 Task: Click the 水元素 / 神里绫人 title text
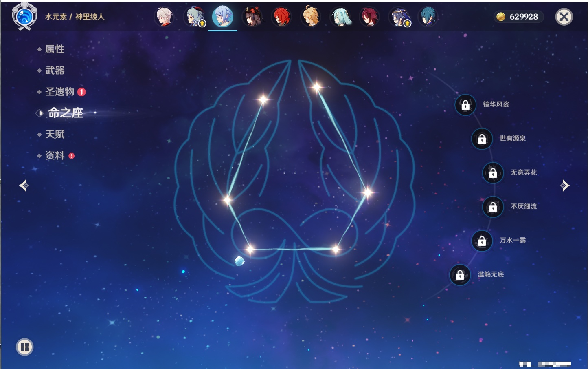pyautogui.click(x=75, y=17)
